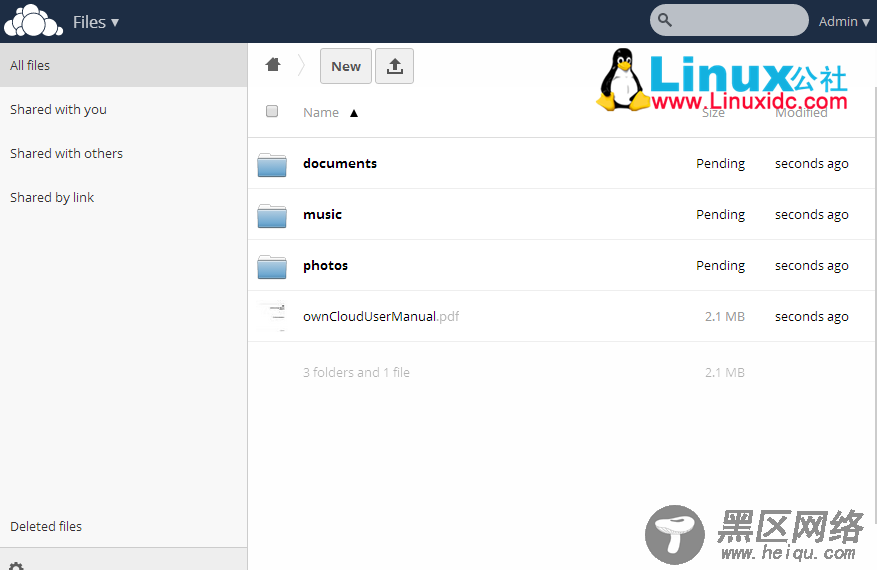Click 2.1 MB size of ownCloudUserManual.pdf

coord(725,317)
